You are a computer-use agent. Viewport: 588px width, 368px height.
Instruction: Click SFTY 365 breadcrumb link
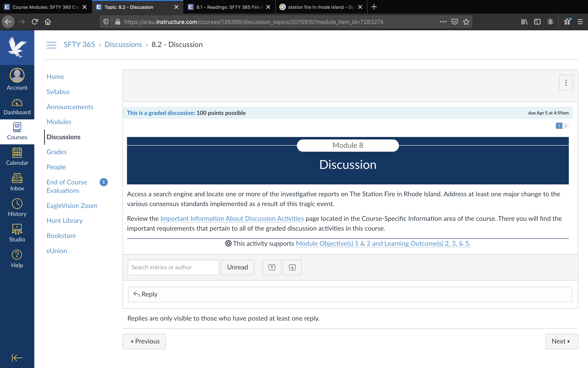pos(79,45)
